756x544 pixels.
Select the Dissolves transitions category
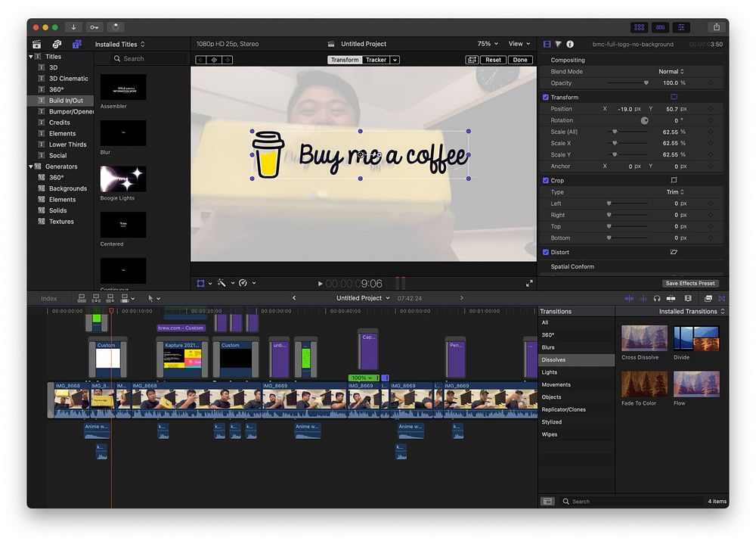tap(553, 360)
